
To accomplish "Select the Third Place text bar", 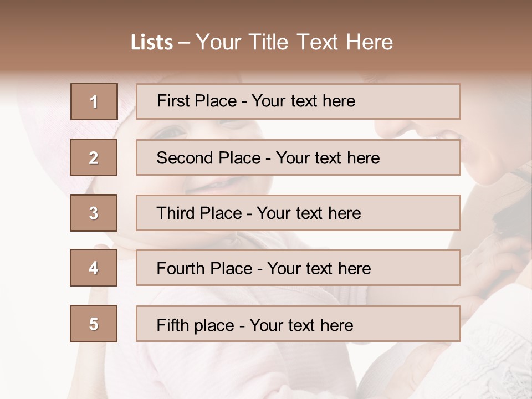I will pos(298,213).
